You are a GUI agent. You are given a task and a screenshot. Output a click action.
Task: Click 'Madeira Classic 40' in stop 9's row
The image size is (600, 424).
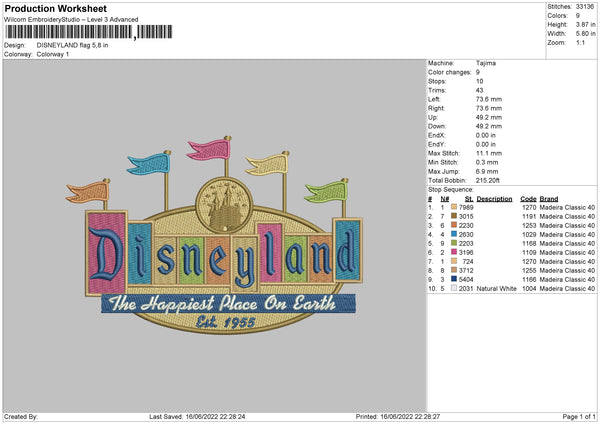coord(567,280)
